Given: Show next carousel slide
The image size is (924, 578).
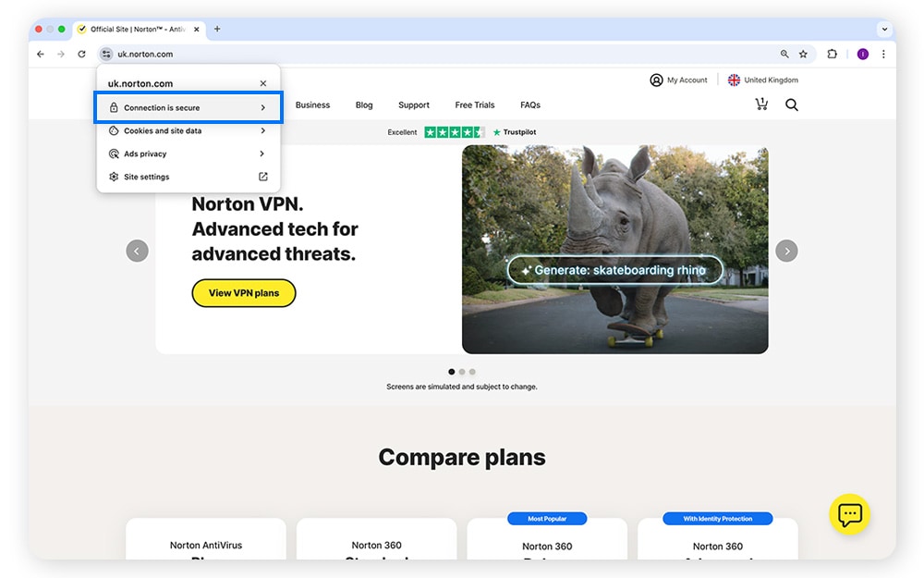Looking at the screenshot, I should pyautogui.click(x=786, y=251).
